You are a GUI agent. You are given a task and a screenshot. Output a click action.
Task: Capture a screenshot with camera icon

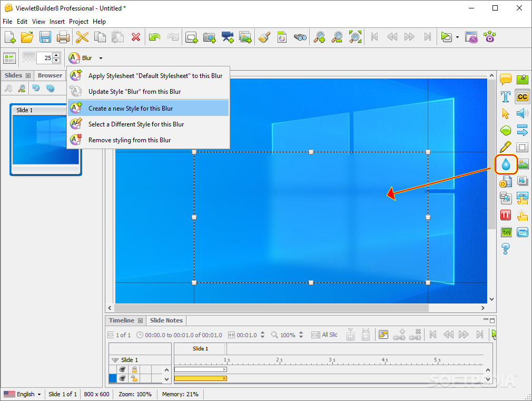pyautogui.click(x=209, y=37)
